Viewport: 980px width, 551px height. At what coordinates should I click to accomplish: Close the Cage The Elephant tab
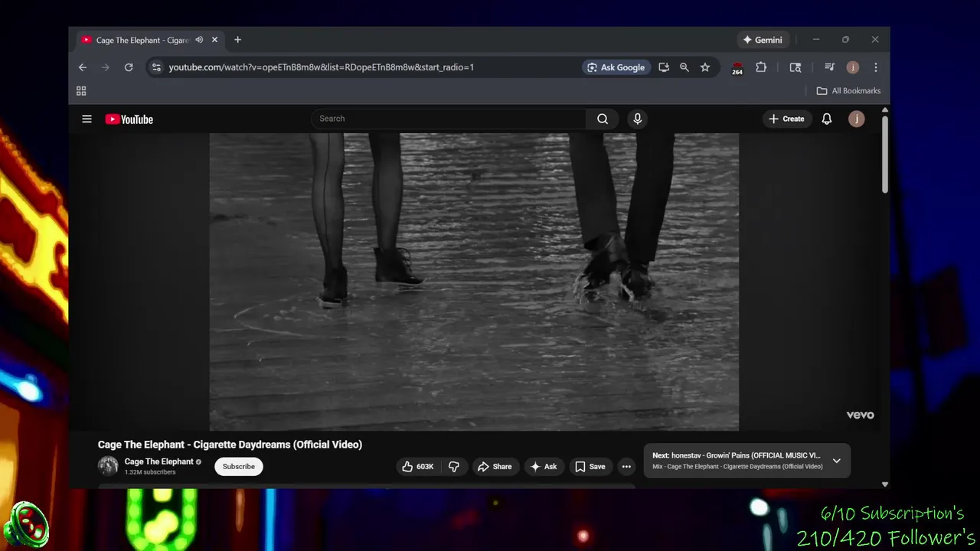pyautogui.click(x=214, y=40)
